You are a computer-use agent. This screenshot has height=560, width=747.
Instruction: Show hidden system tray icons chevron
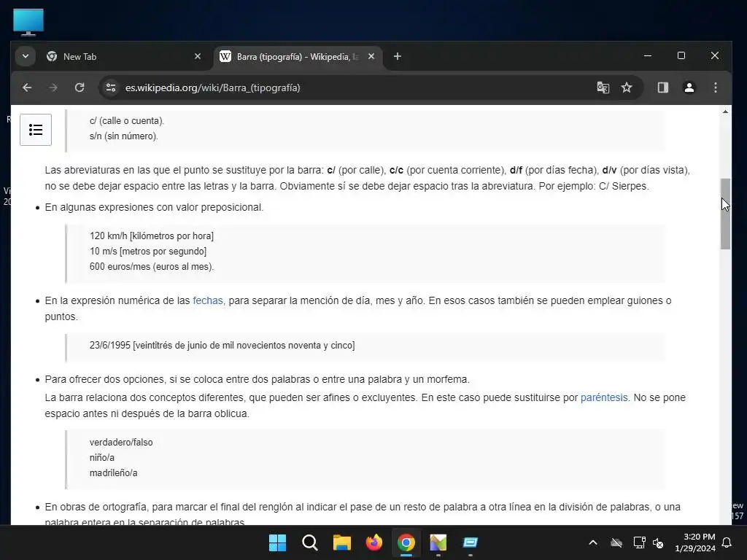(x=593, y=542)
